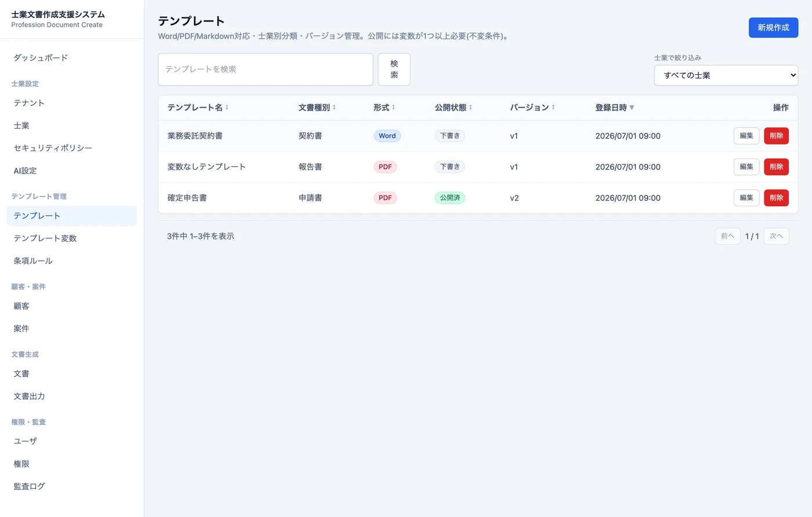The image size is (812, 517).
Task: Click the 3件中 1–3件を表示 summary text
Action: tap(201, 236)
